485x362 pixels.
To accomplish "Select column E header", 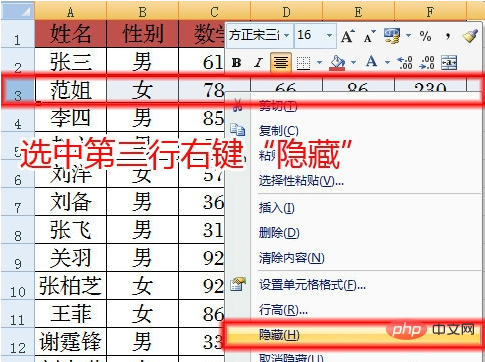I will point(358,11).
